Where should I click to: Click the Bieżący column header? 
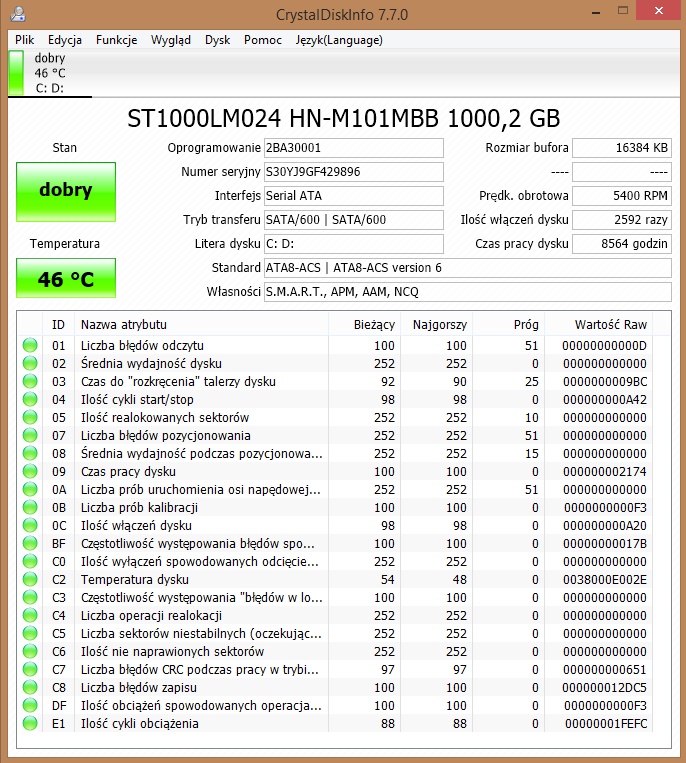(x=364, y=325)
